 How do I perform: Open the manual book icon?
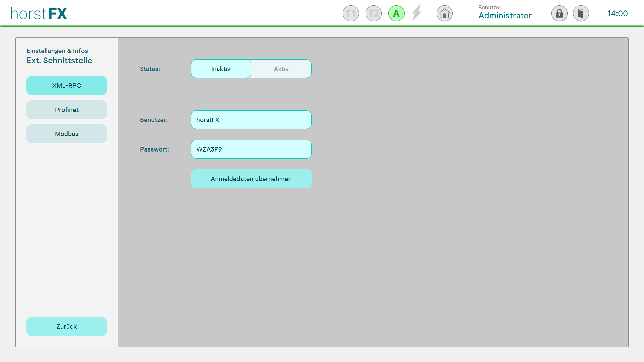[581, 14]
